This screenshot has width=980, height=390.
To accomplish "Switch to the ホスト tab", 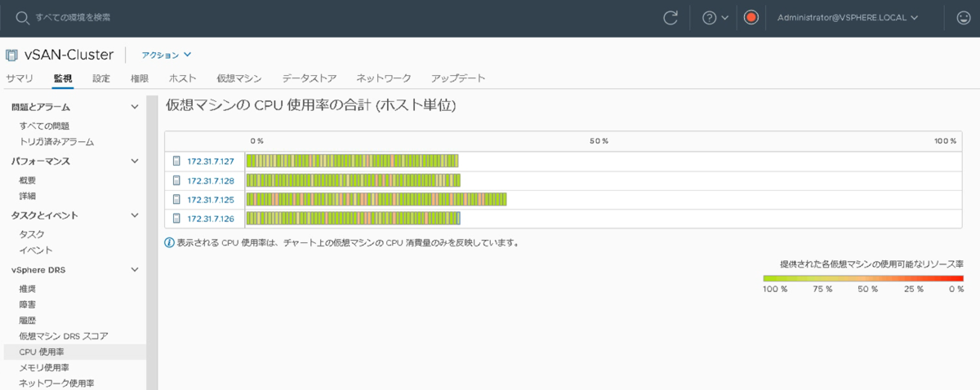I will pyautogui.click(x=182, y=78).
